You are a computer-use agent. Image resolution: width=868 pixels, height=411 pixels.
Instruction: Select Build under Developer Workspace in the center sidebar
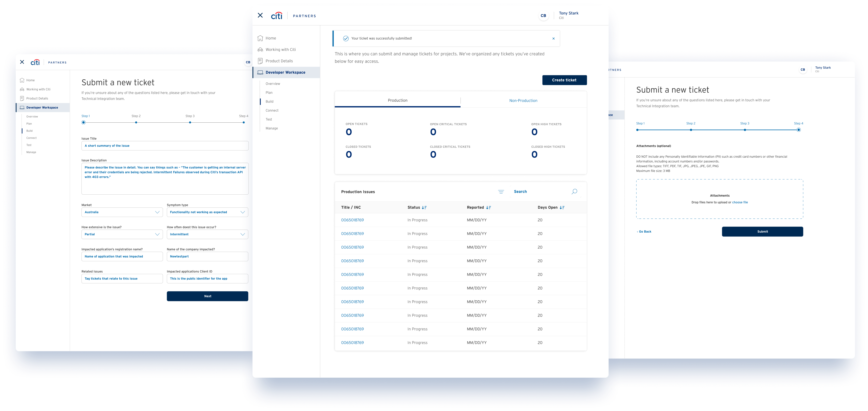click(269, 102)
